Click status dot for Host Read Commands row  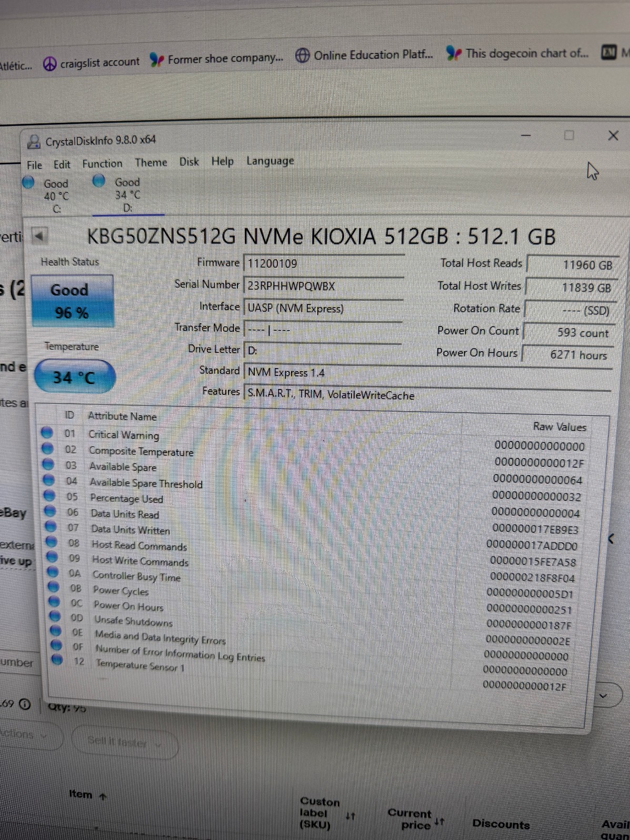pos(52,541)
